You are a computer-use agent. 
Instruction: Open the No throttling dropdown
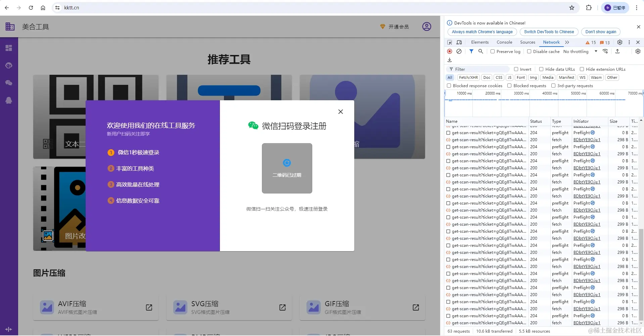pyautogui.click(x=581, y=52)
